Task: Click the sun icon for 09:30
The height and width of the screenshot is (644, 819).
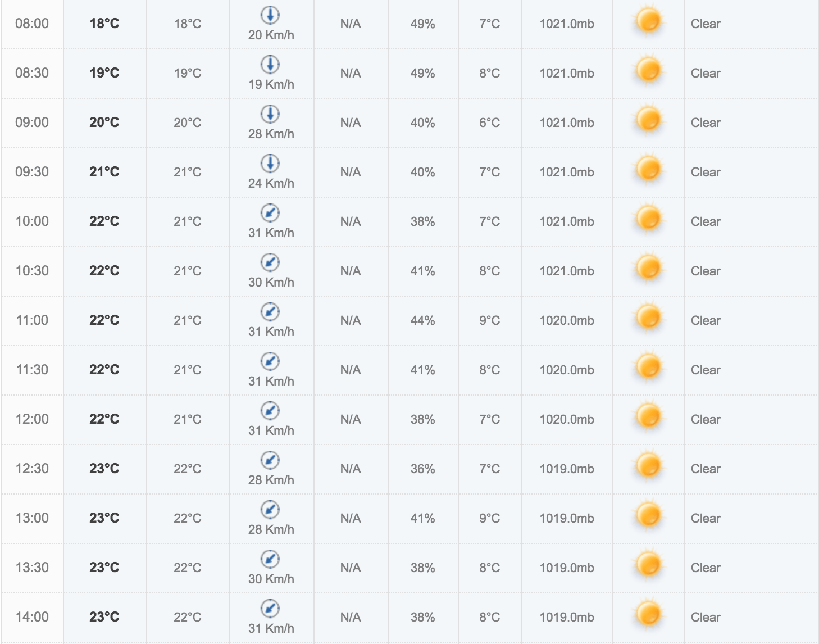Action: coord(648,170)
